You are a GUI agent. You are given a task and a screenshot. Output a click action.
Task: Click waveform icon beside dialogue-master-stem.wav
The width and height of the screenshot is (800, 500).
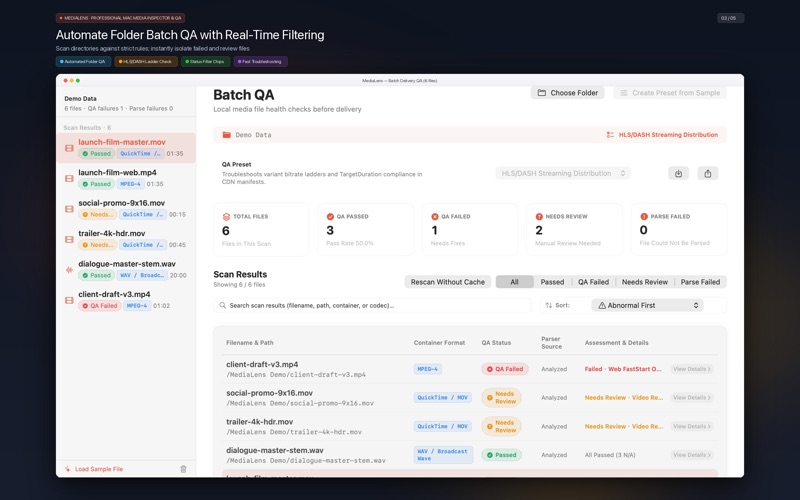69,270
